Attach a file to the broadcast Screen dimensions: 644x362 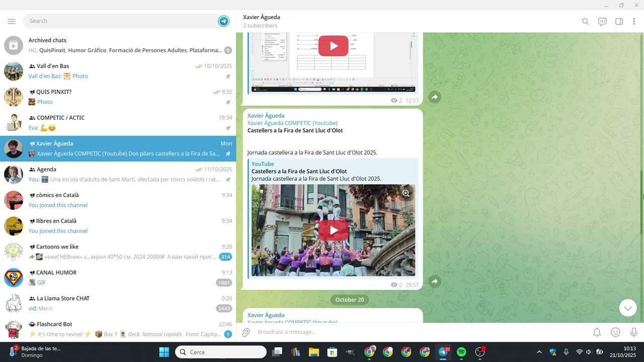pyautogui.click(x=246, y=332)
